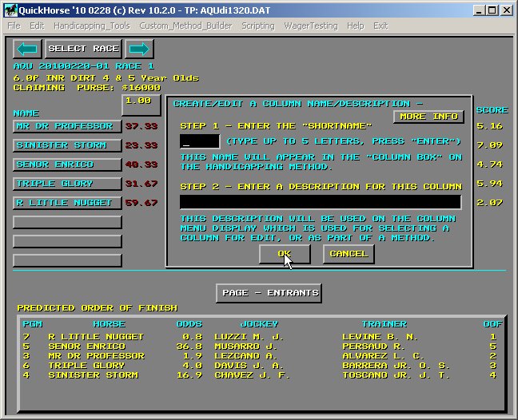Click the column description input field

pos(320,202)
